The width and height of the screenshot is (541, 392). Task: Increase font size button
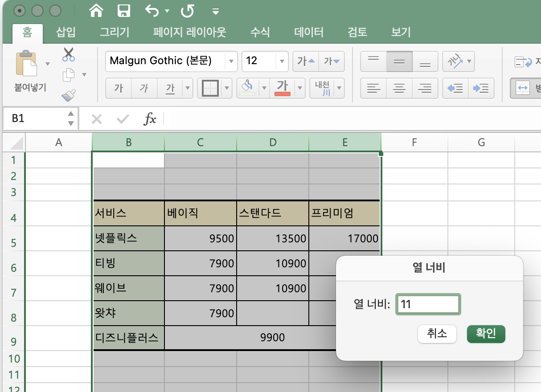305,61
